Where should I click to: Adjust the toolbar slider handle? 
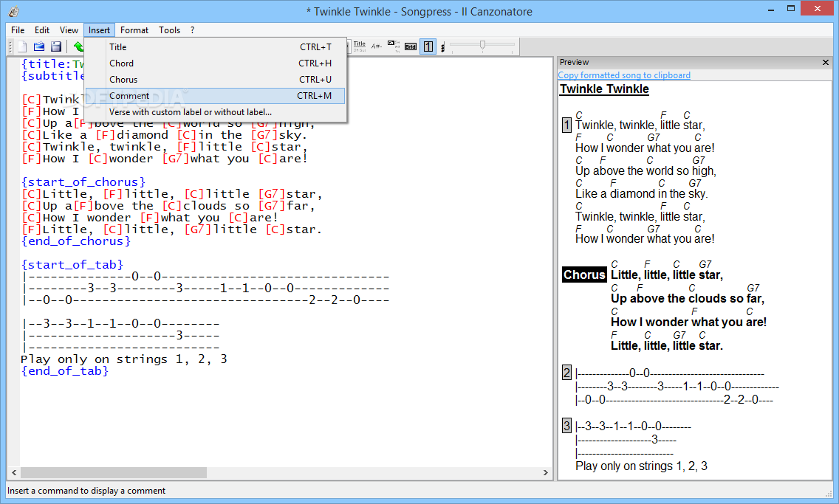point(482,46)
